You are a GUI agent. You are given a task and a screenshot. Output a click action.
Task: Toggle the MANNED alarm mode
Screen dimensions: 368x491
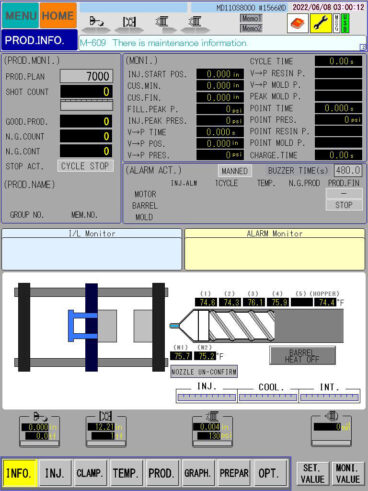tap(235, 171)
